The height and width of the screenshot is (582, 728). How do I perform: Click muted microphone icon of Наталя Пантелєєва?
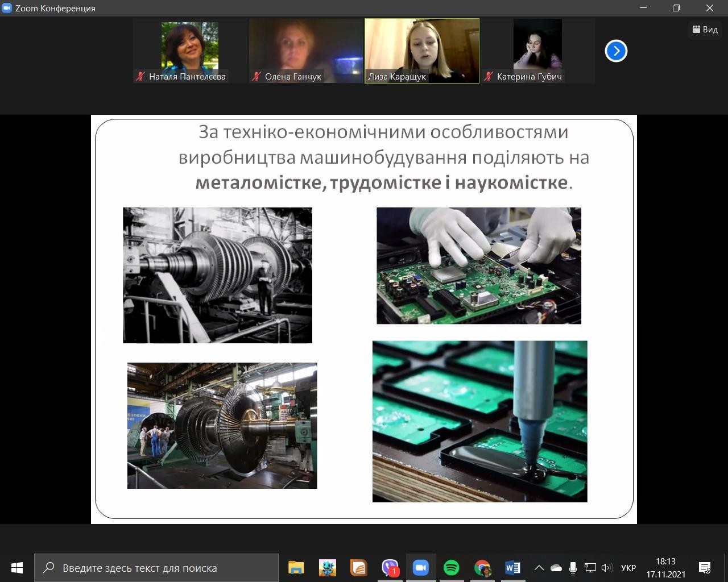point(140,76)
